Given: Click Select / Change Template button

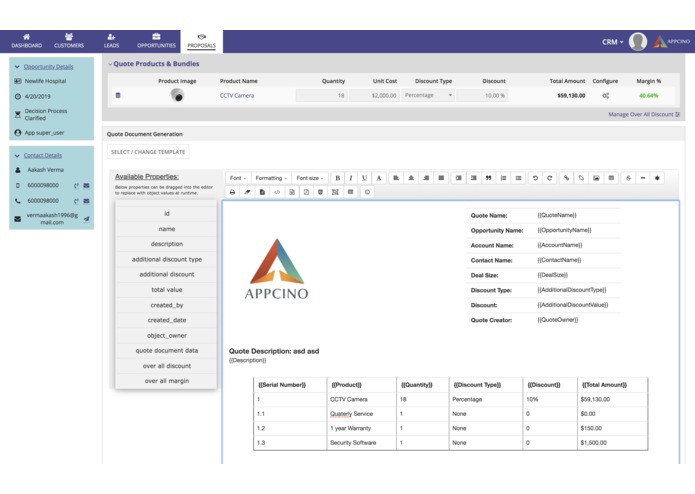Looking at the screenshot, I should click(148, 152).
